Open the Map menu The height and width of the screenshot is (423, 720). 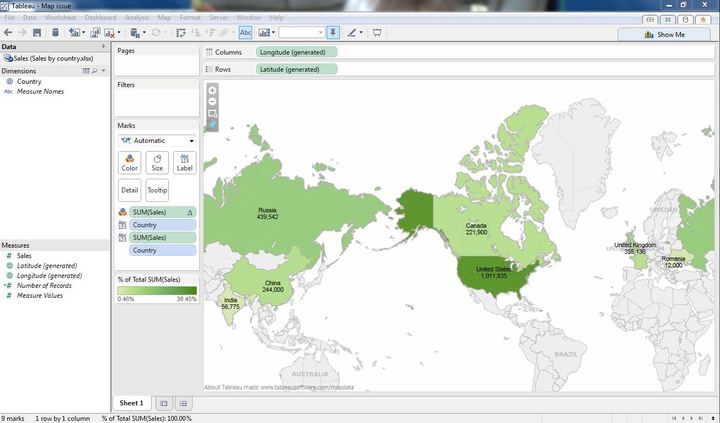click(x=164, y=17)
